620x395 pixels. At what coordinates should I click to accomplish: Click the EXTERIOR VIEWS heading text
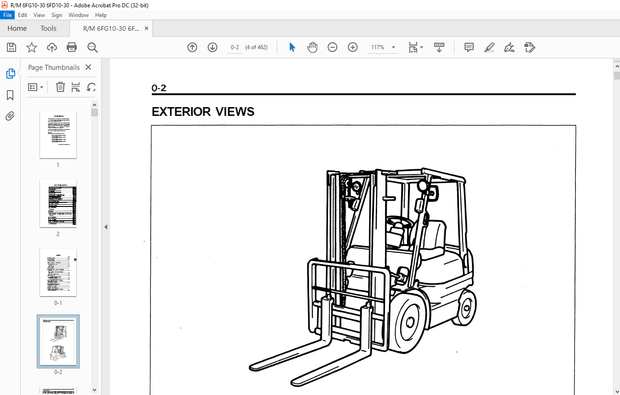203,112
